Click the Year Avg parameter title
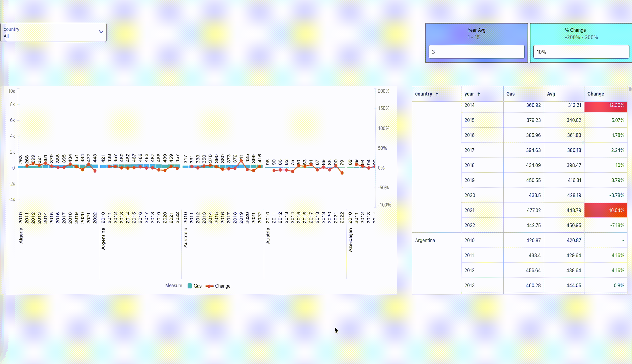This screenshot has width=632, height=364. point(476,30)
